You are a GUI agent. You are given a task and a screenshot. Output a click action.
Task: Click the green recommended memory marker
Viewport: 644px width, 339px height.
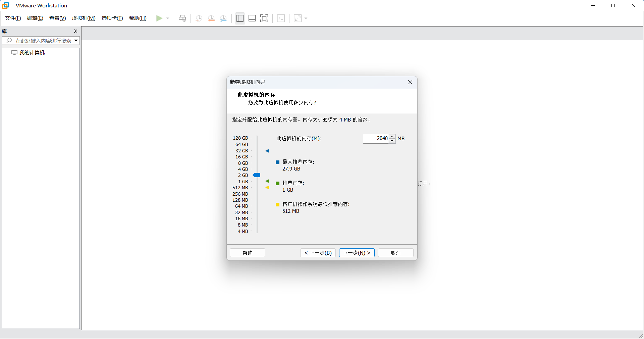click(x=267, y=181)
